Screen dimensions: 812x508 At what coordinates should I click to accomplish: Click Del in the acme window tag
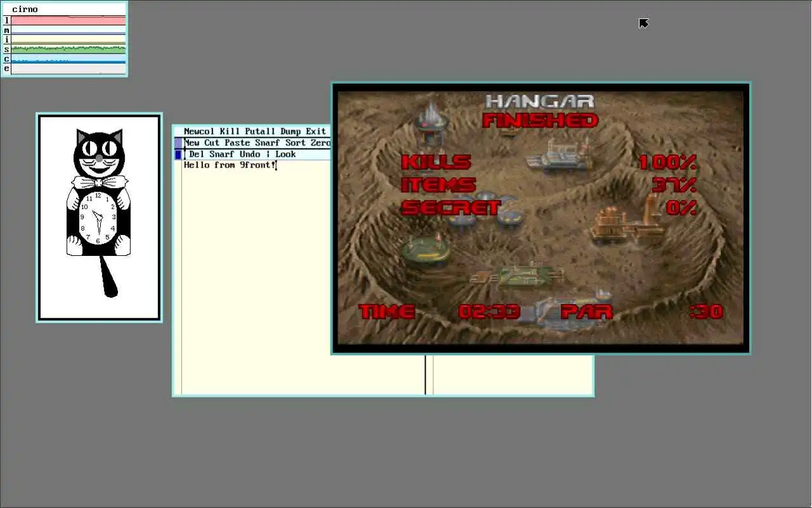[197, 154]
